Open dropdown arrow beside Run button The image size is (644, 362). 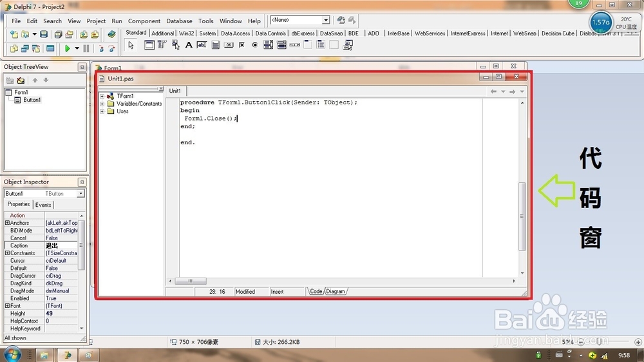click(77, 48)
